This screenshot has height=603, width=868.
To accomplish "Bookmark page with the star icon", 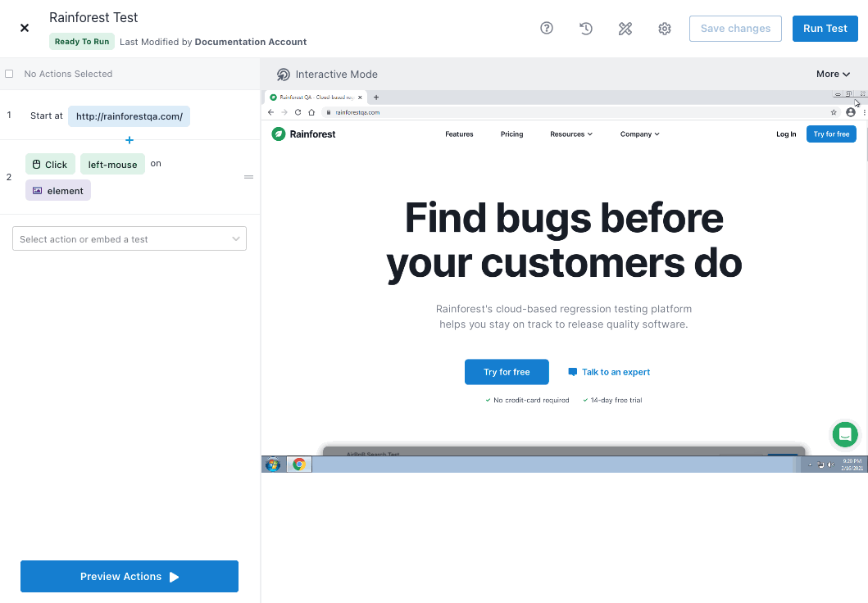I will [834, 112].
